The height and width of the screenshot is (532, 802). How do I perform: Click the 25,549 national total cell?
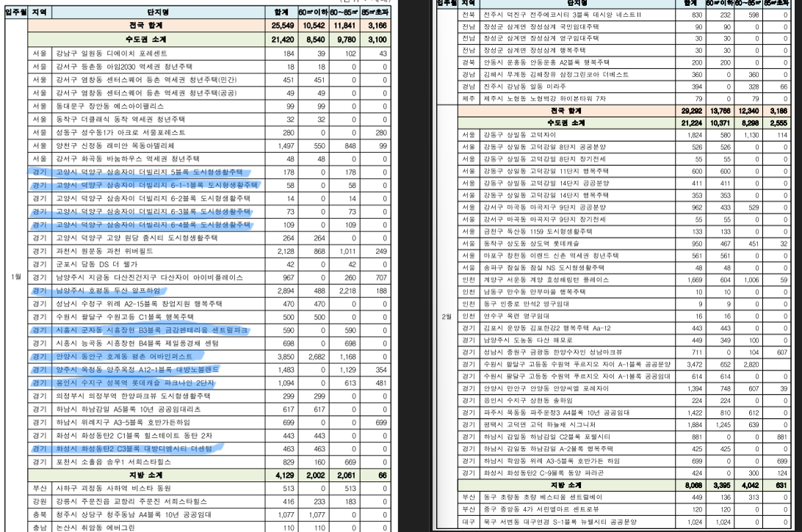coord(283,26)
